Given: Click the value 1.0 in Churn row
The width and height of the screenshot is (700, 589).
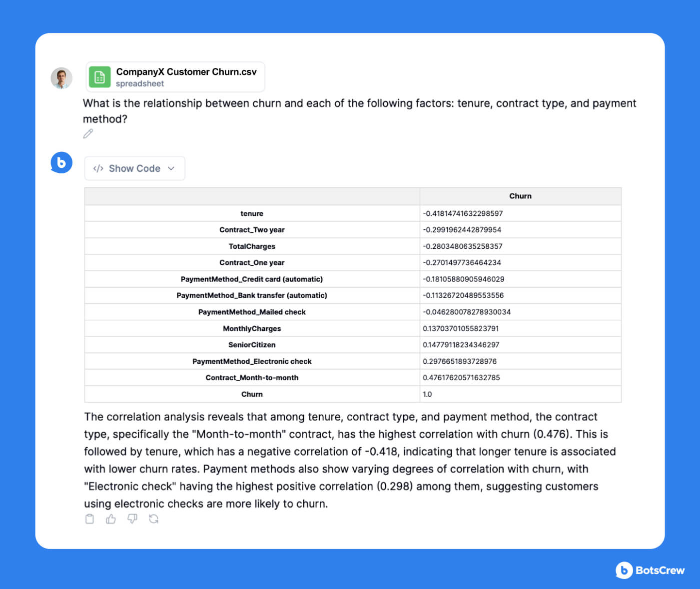Looking at the screenshot, I should point(427,394).
